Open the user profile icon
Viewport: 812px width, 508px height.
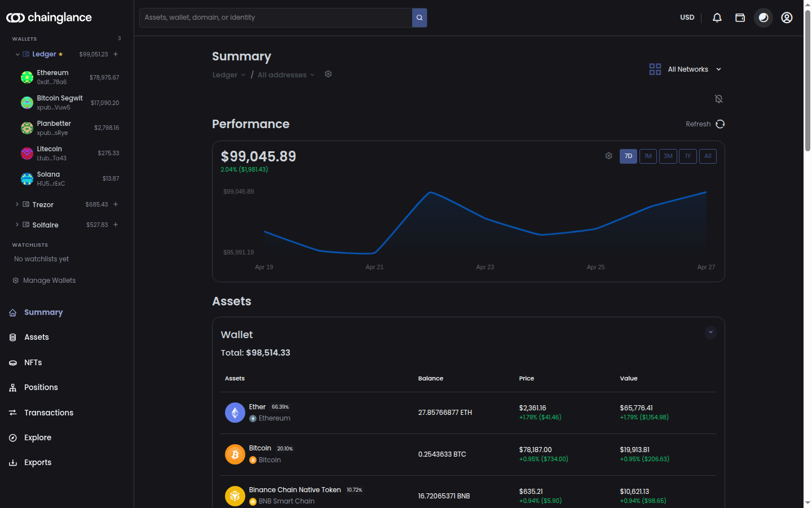coord(787,17)
